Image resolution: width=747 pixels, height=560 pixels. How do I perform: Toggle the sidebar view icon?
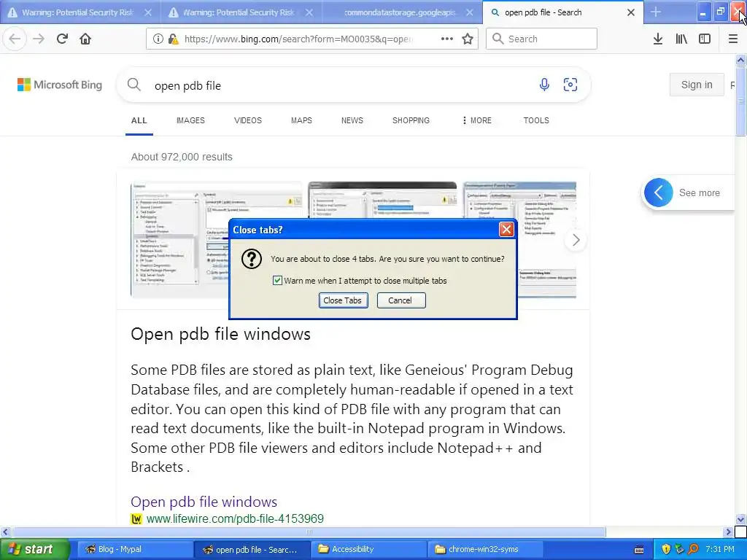coord(705,39)
